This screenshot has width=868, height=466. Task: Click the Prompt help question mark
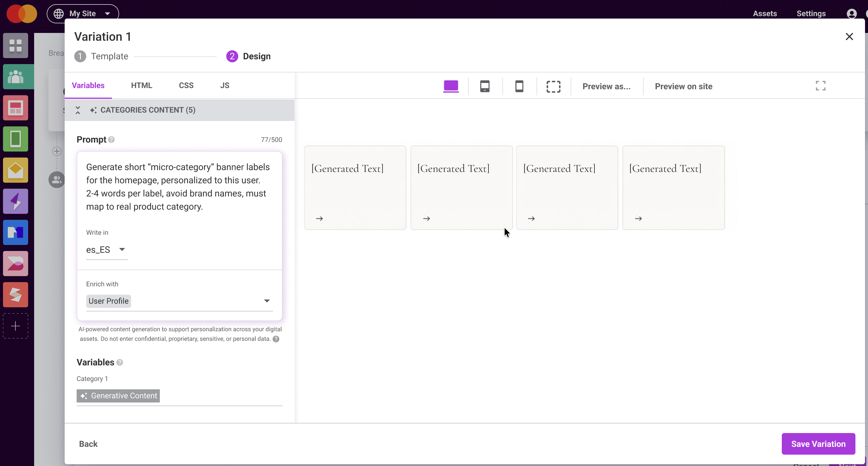112,140
